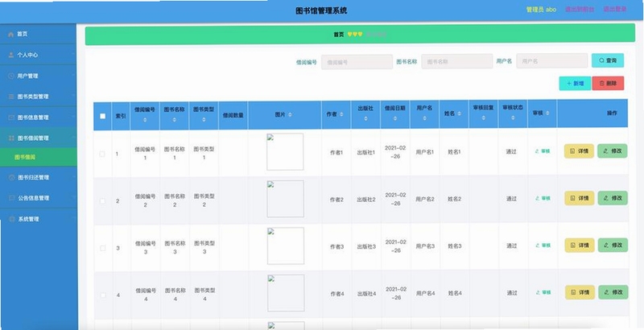Check the checkbox for row 2
This screenshot has width=644, height=330.
pos(102,201)
